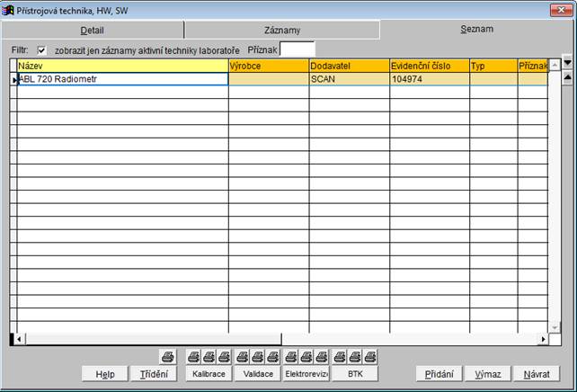Click the application icon in the title bar
Screen dimensions: 577x392
click(8, 10)
